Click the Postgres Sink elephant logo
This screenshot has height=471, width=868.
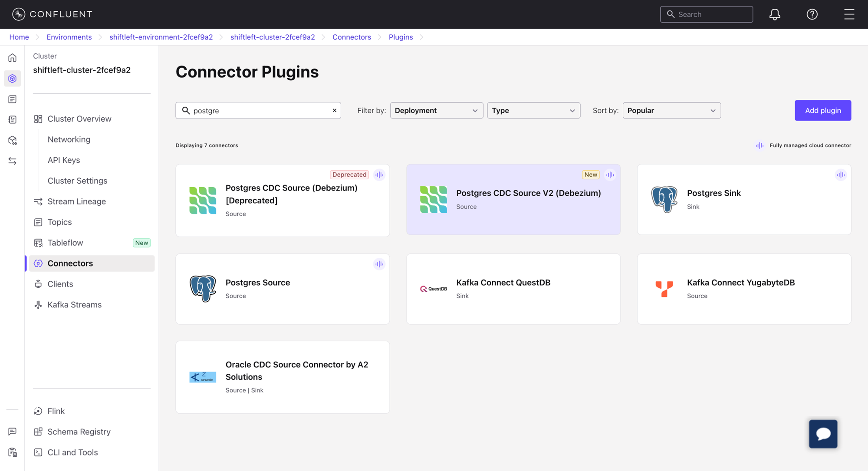(x=664, y=199)
